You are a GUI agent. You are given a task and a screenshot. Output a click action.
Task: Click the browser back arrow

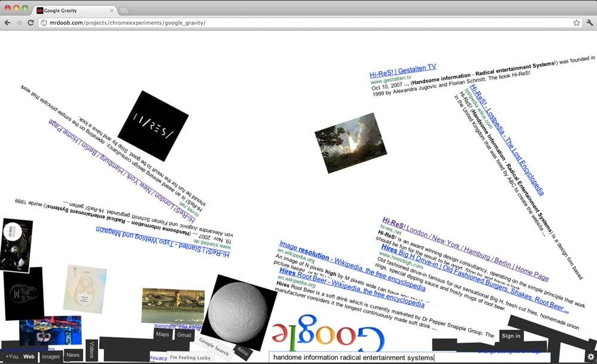click(7, 23)
